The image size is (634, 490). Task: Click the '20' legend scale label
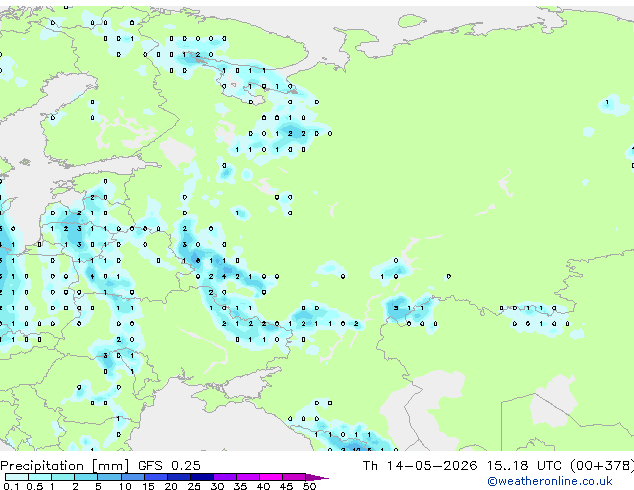[171, 486]
